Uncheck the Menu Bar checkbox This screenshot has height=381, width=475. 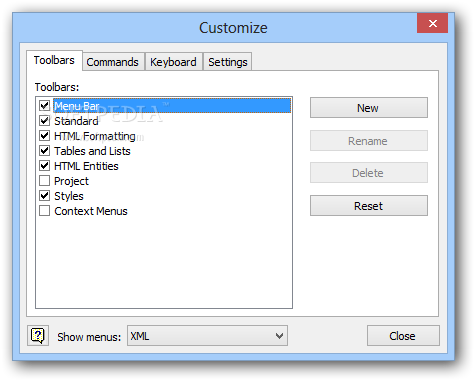(x=44, y=106)
